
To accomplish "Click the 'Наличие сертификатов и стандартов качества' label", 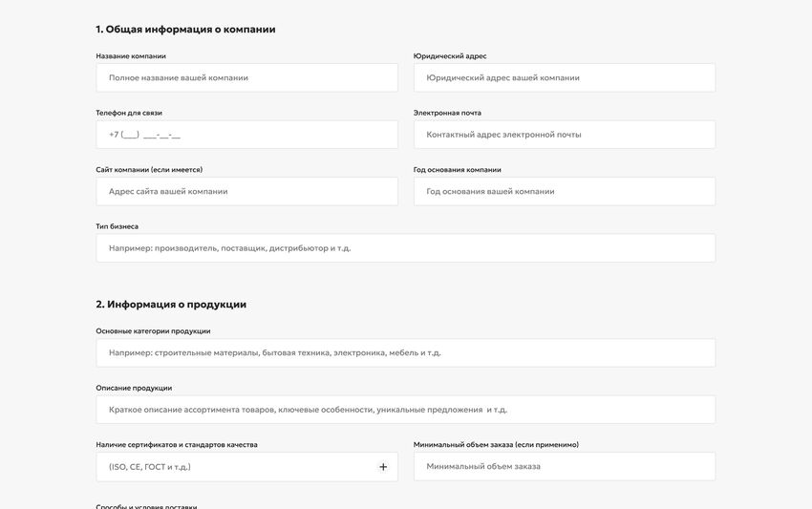I will [177, 445].
